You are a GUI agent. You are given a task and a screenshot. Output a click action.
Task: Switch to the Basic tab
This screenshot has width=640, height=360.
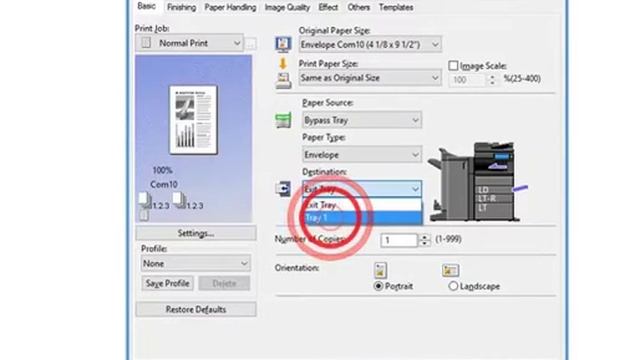(x=147, y=6)
